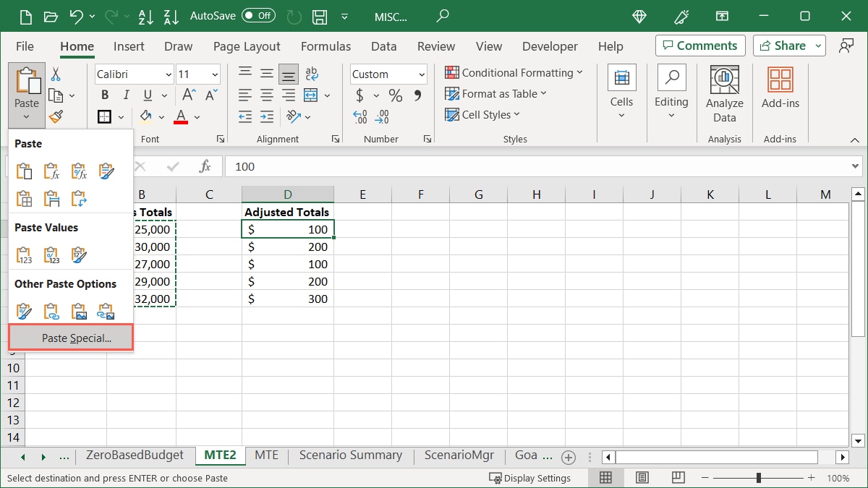Image resolution: width=868 pixels, height=488 pixels.
Task: Apply Percent Style number format
Action: pyautogui.click(x=395, y=95)
